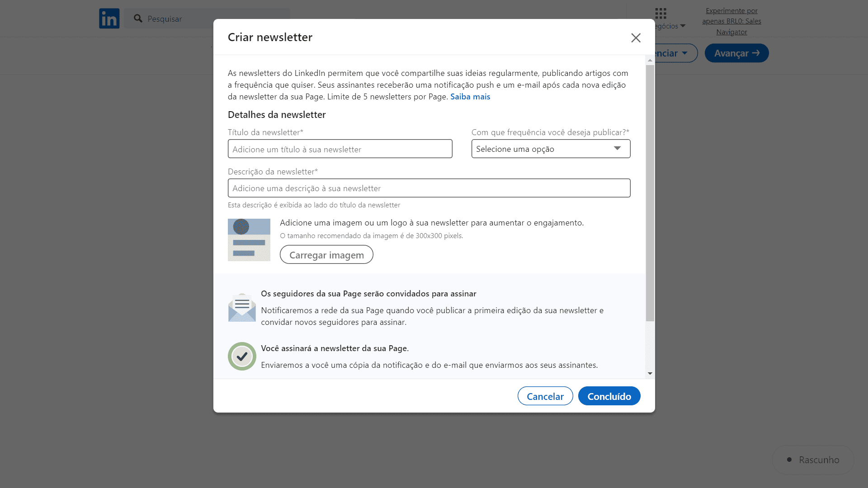Click the envelope invitation icon
868x488 pixels.
[242, 308]
